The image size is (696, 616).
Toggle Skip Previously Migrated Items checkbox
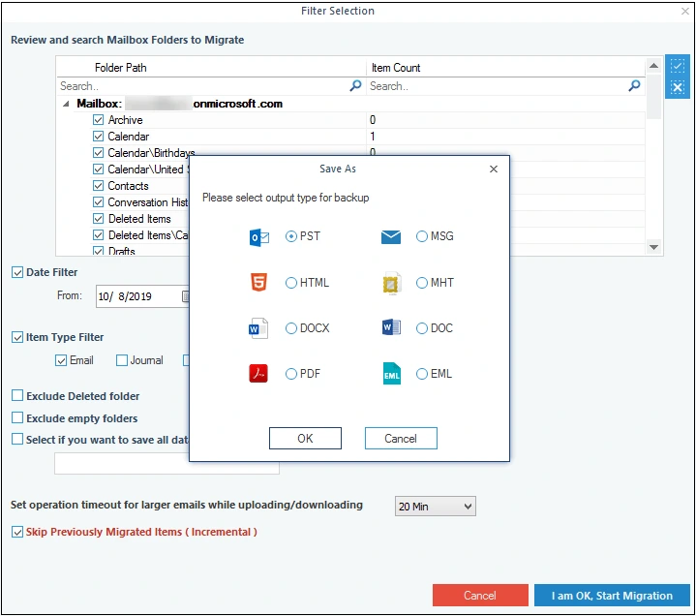(x=17, y=532)
